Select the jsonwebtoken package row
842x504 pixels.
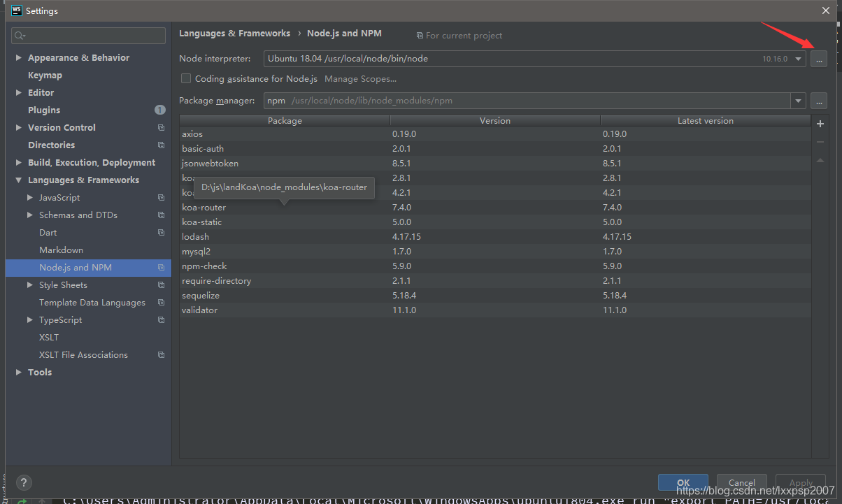[495, 164]
